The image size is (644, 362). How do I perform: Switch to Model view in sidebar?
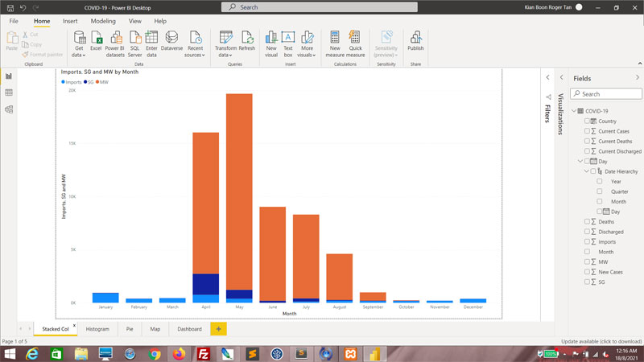[x=9, y=109]
